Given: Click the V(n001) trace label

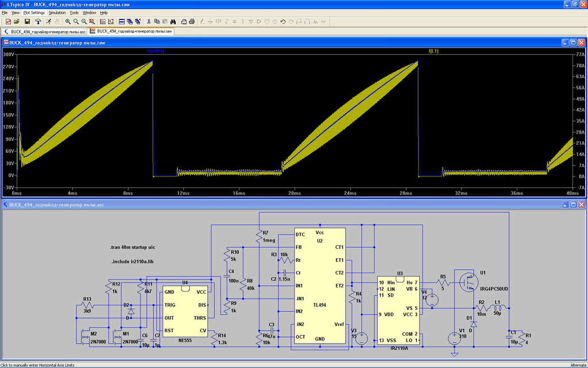Looking at the screenshot, I should coord(156,51).
